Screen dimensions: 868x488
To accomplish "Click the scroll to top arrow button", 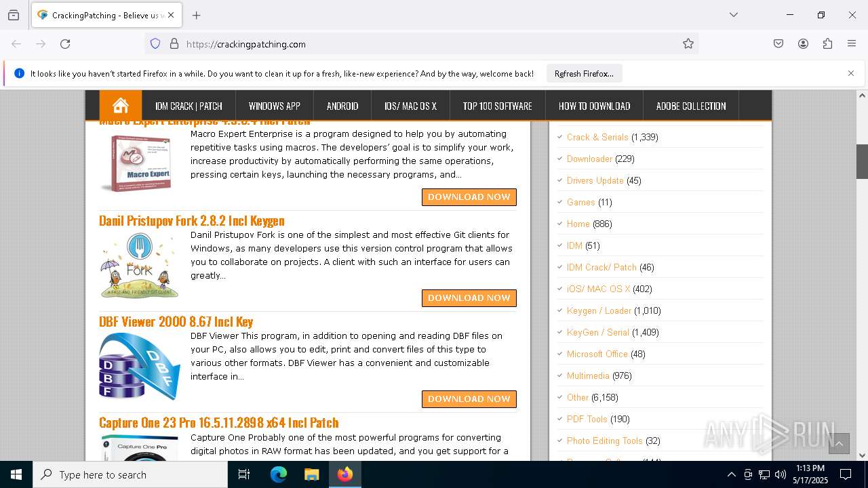I will [x=839, y=443].
